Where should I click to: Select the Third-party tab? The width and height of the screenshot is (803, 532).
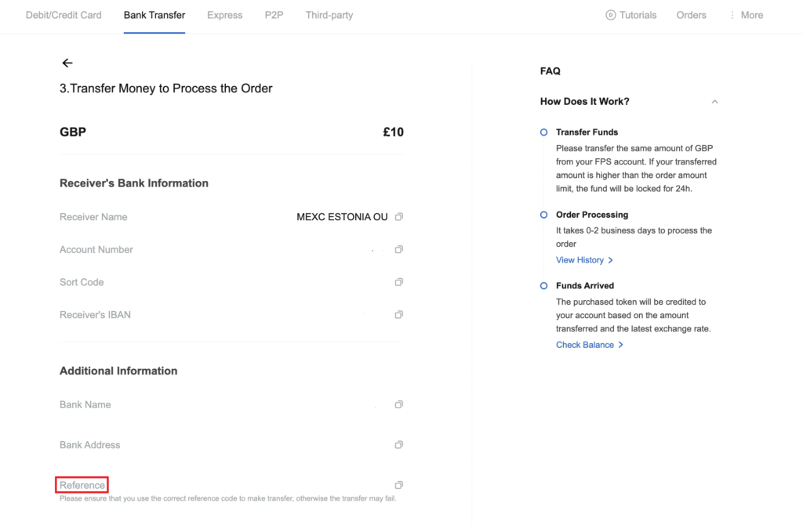pos(329,16)
